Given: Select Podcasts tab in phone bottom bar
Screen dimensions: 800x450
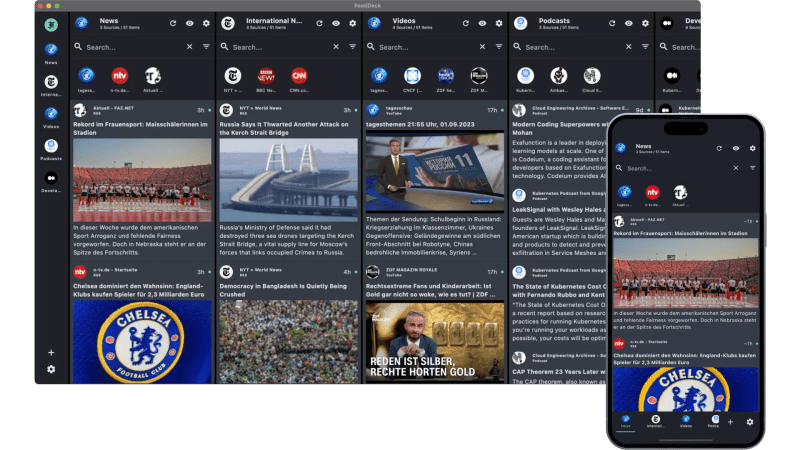Looking at the screenshot, I should (714, 422).
